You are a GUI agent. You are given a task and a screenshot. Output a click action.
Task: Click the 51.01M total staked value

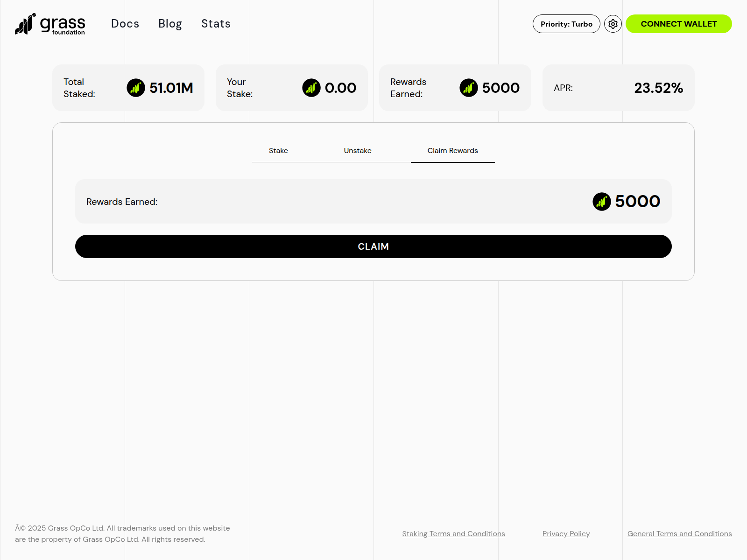[171, 88]
